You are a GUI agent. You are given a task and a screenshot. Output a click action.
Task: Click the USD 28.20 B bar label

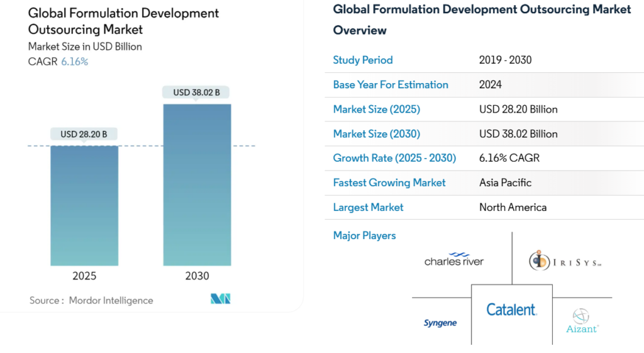click(84, 134)
